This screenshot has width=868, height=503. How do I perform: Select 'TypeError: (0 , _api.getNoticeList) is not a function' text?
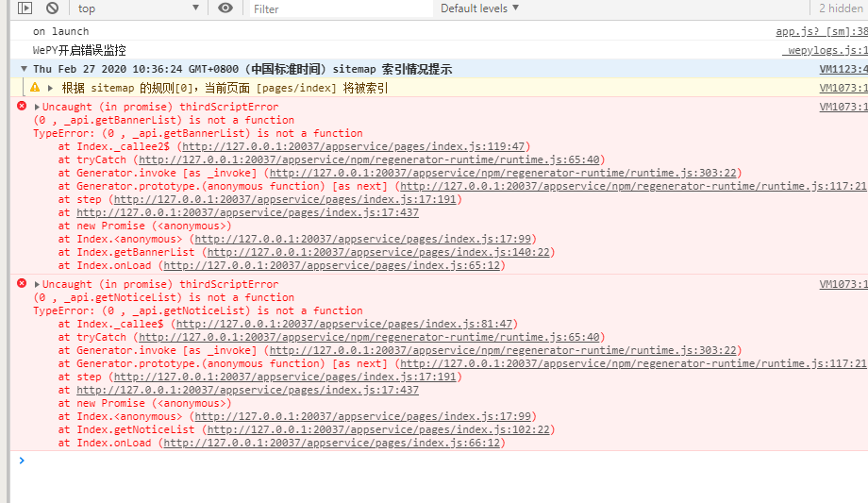coord(197,310)
